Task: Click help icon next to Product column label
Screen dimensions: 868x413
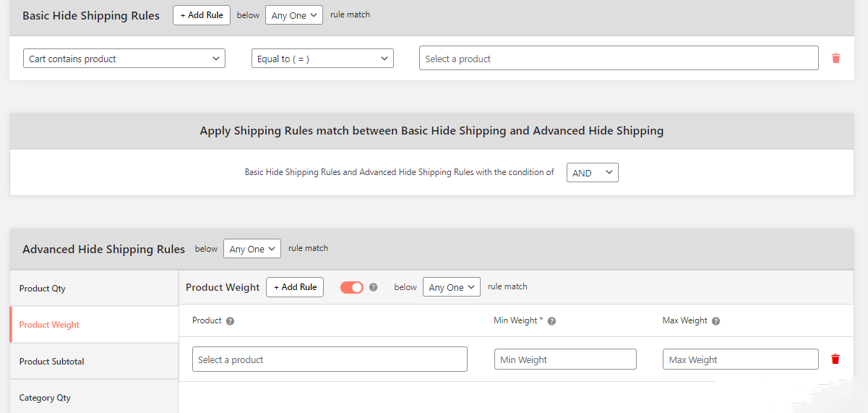Action: [230, 321]
